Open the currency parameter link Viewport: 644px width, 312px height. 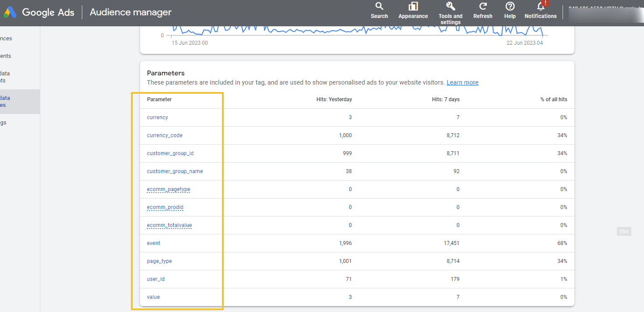click(x=157, y=117)
